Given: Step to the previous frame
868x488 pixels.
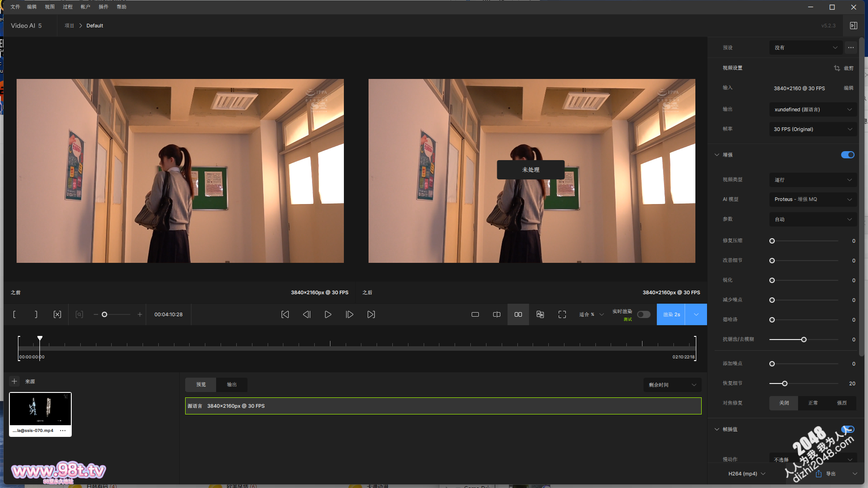Looking at the screenshot, I should point(307,314).
